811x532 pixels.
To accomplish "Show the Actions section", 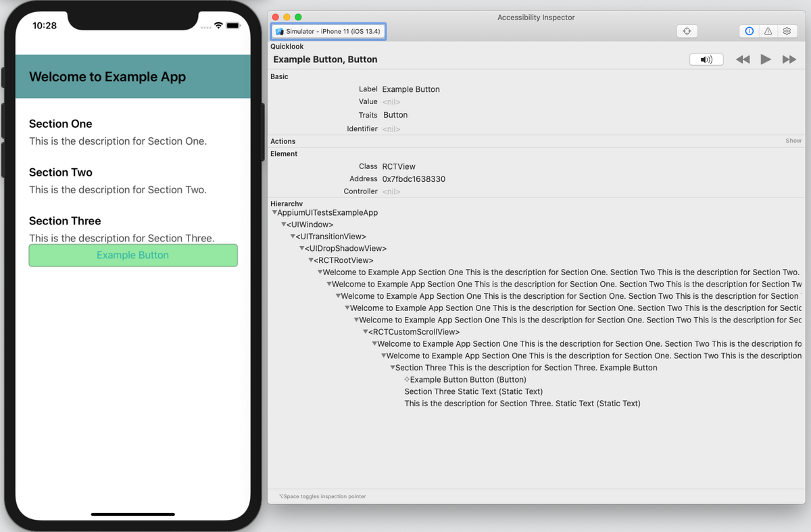I will click(x=793, y=141).
